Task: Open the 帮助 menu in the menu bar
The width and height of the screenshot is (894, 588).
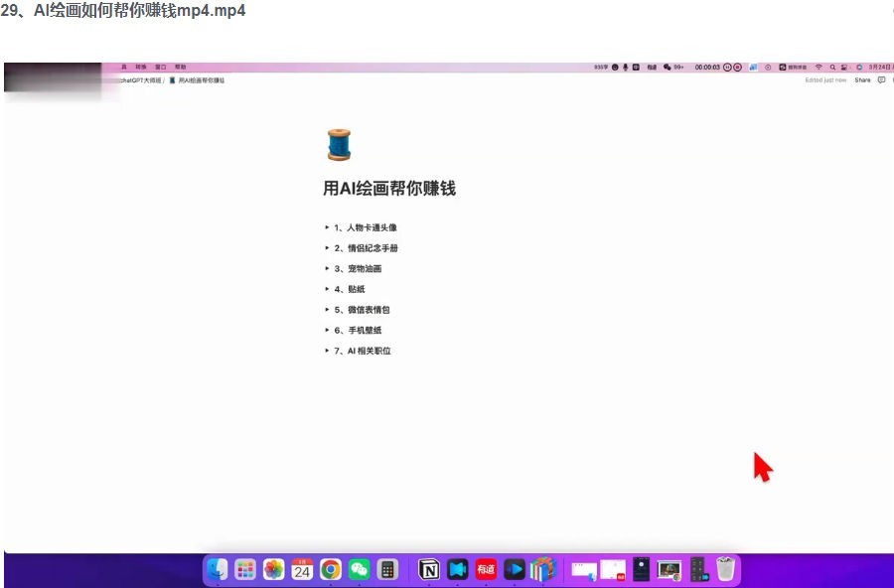Action: [x=182, y=68]
